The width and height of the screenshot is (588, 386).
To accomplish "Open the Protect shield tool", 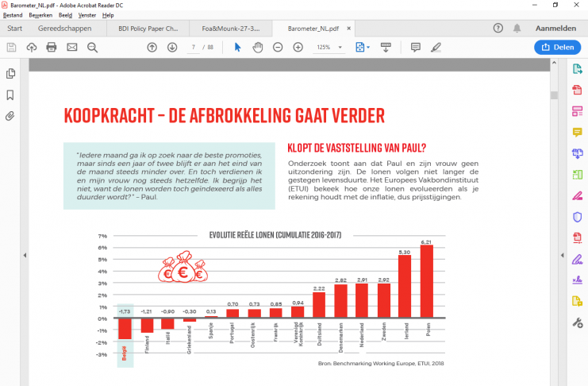I will click(x=577, y=217).
